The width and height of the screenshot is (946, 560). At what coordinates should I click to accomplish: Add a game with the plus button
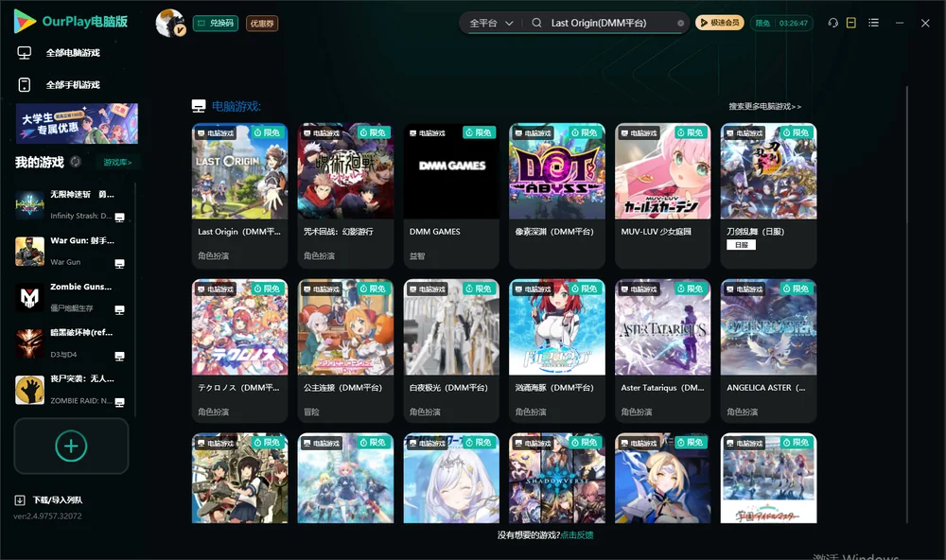pyautogui.click(x=71, y=446)
